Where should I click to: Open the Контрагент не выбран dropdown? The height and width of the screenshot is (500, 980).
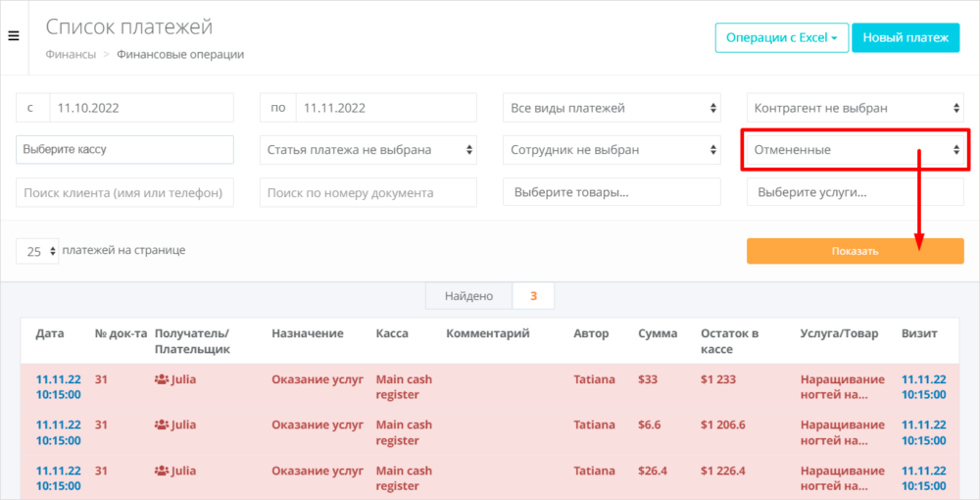click(x=855, y=108)
